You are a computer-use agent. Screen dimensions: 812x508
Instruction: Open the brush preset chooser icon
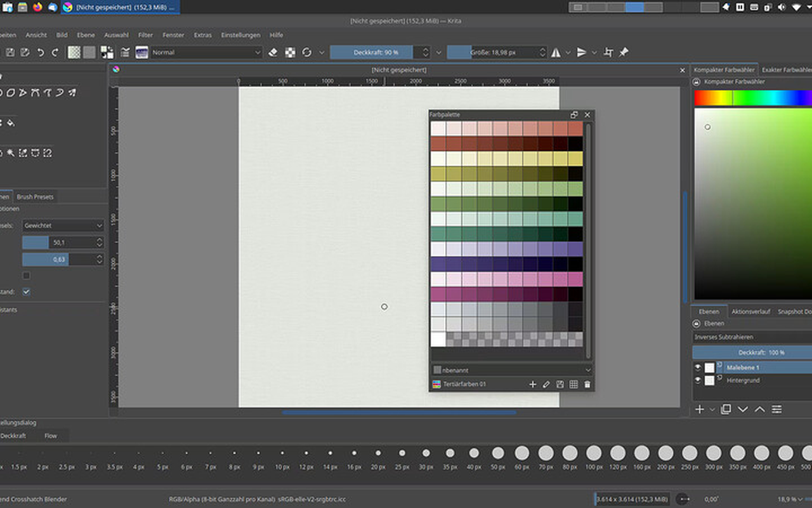coord(142,53)
